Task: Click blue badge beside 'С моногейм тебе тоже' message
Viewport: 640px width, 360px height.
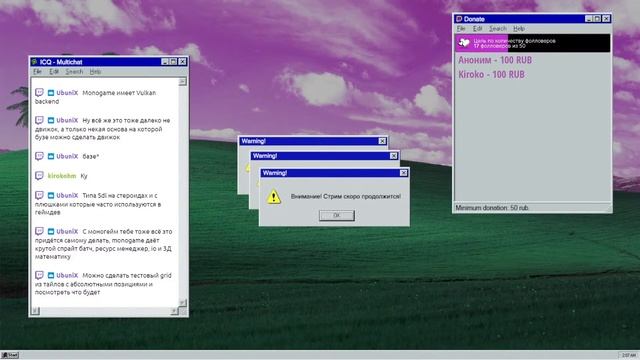Action: [x=51, y=231]
